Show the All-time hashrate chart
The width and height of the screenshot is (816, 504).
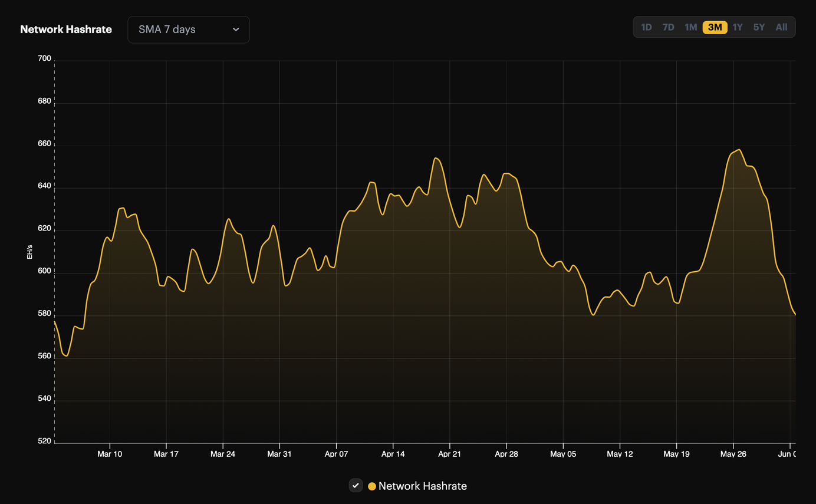781,27
